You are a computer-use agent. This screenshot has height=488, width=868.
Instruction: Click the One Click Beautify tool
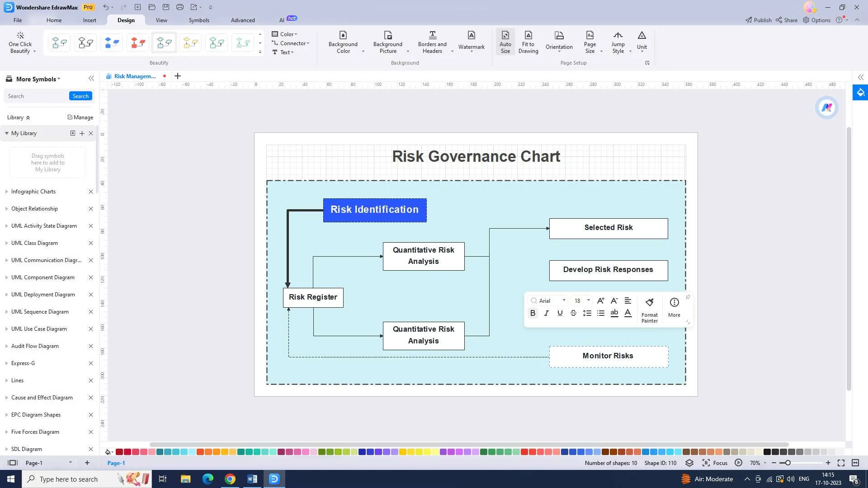pyautogui.click(x=20, y=42)
